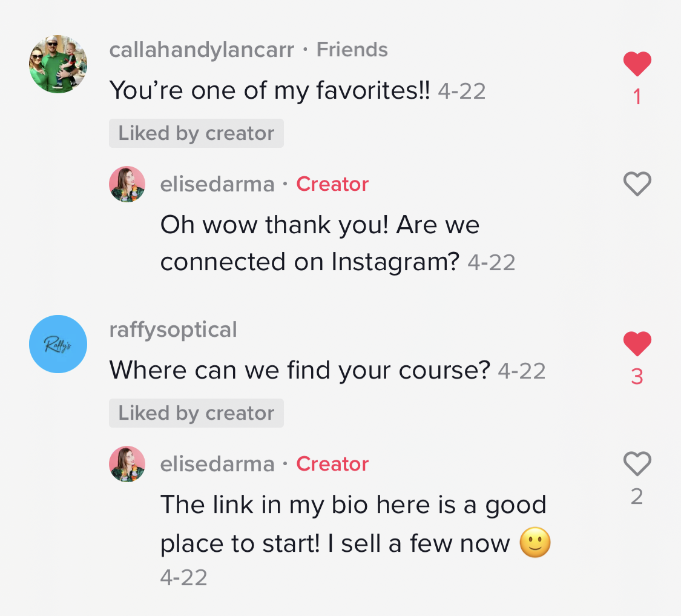Open callahandylancarr's profile photo

[x=58, y=64]
